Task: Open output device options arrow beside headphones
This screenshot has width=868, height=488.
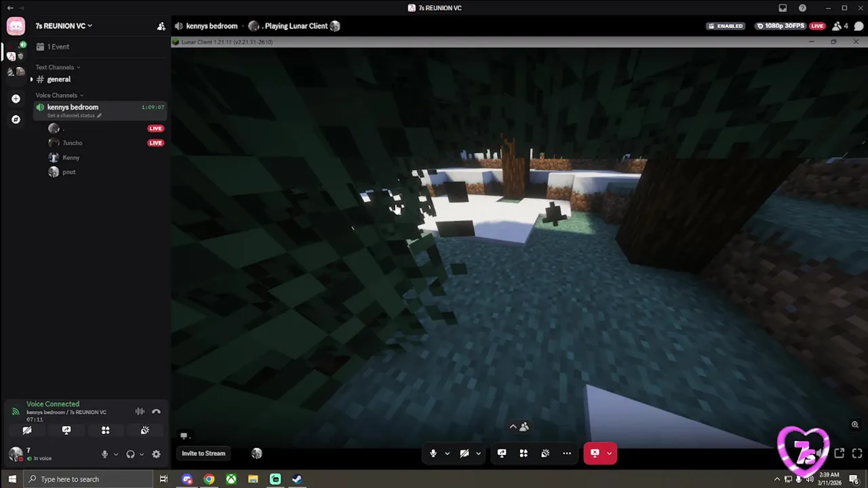Action: pos(142,454)
